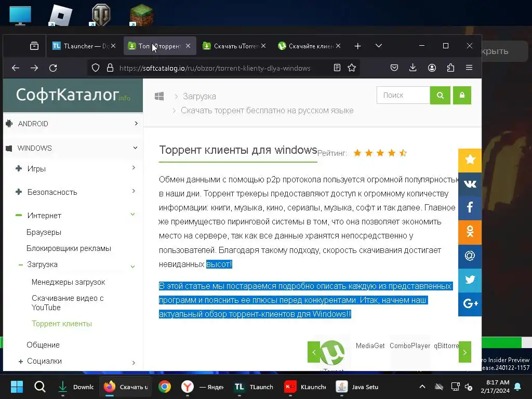The height and width of the screenshot is (399, 532).
Task: Open MediaGet in the carousel
Action: coord(370,345)
